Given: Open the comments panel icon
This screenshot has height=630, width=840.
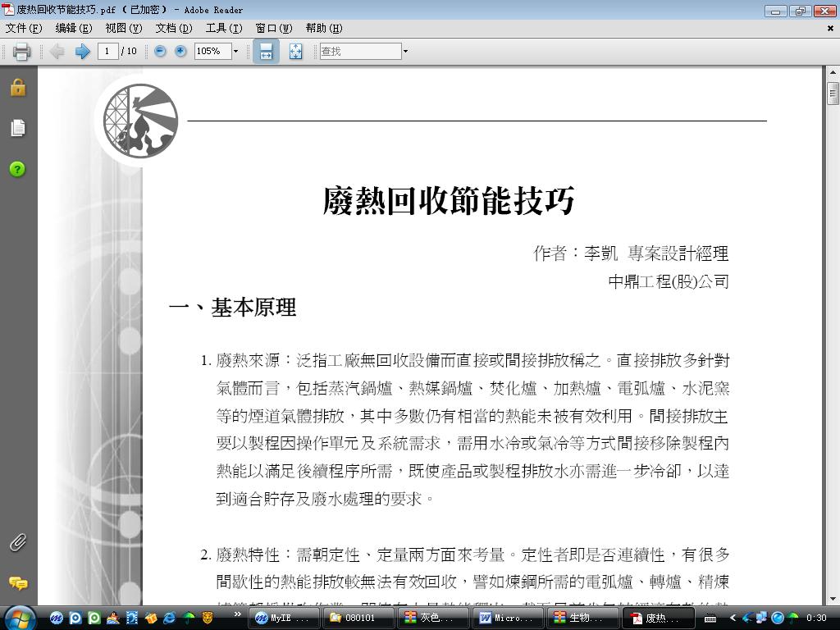Looking at the screenshot, I should point(18,583).
